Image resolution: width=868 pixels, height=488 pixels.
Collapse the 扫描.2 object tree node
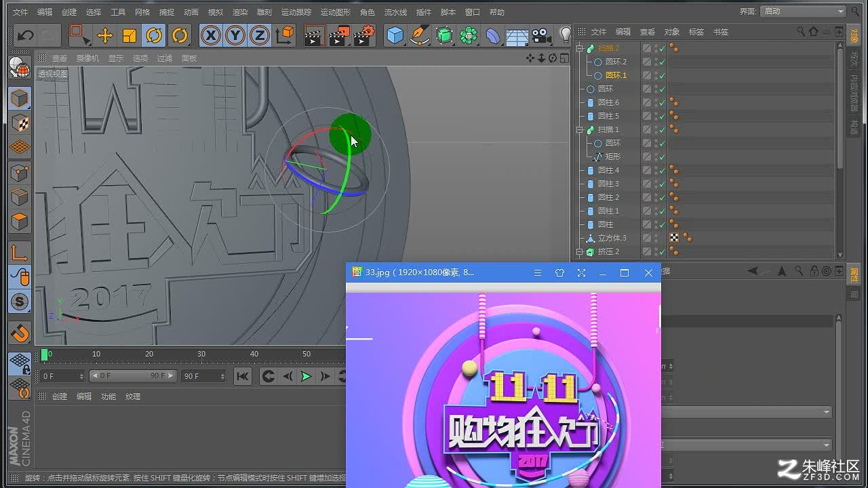(x=580, y=48)
